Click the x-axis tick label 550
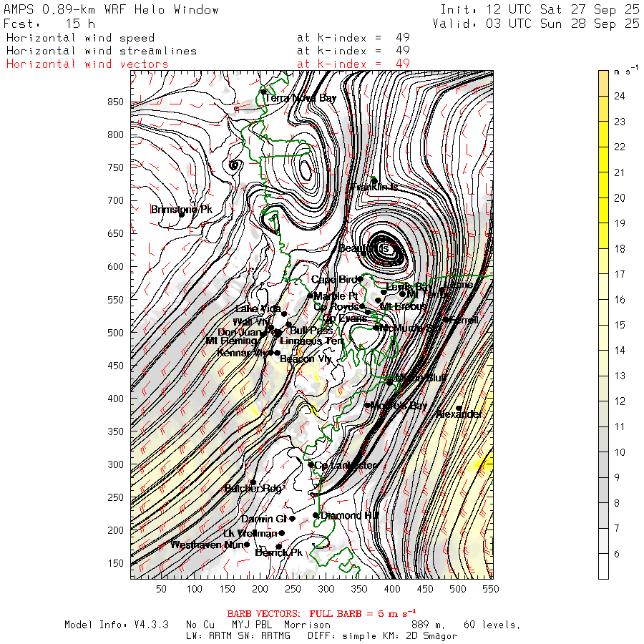Viewport: 644px width, 644px height. (491, 589)
